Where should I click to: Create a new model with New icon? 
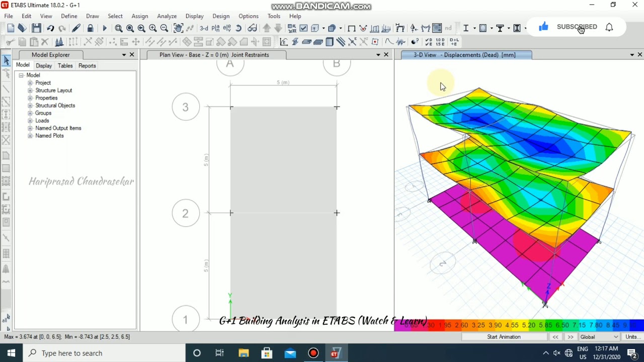pyautogui.click(x=11, y=29)
